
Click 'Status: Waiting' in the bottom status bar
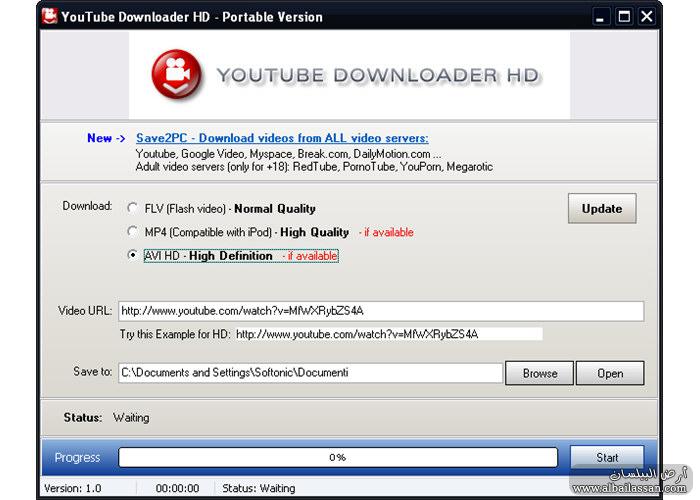point(258,488)
